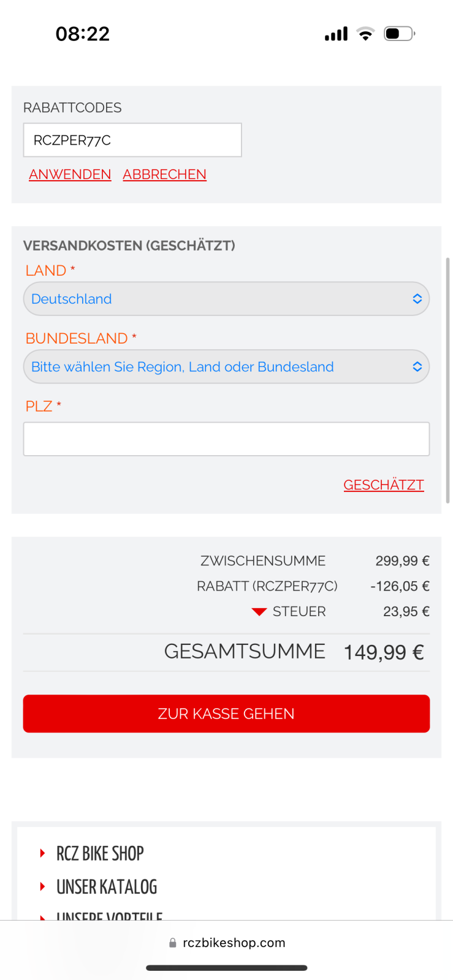The image size is (453, 980).
Task: Click the ABBRECHEN link
Action: click(x=164, y=175)
